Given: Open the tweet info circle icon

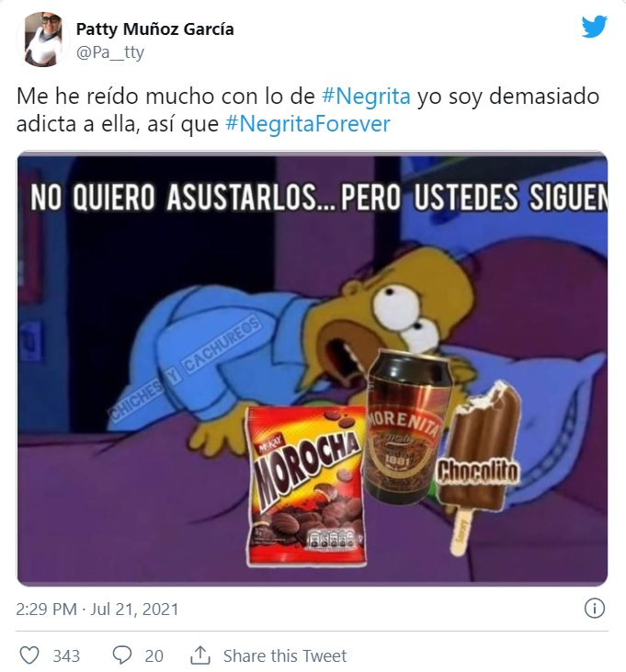Looking at the screenshot, I should click(x=595, y=609).
